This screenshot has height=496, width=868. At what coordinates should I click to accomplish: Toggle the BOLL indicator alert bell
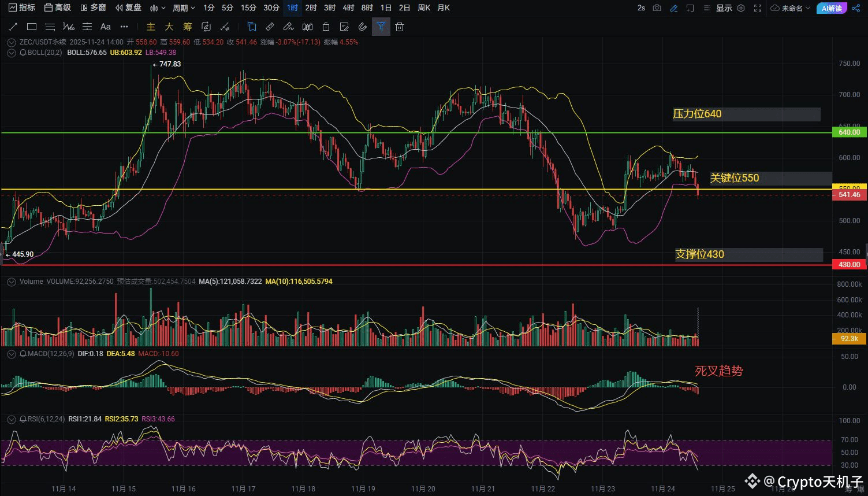(23, 53)
